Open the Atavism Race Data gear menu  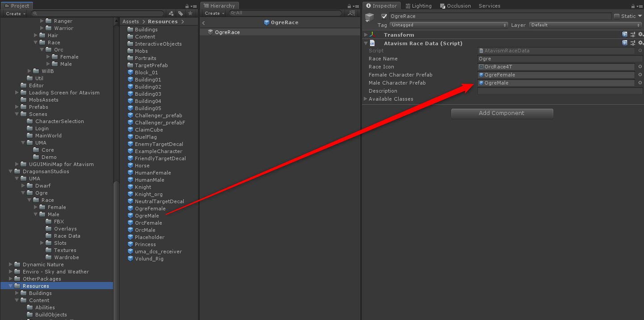[x=640, y=43]
